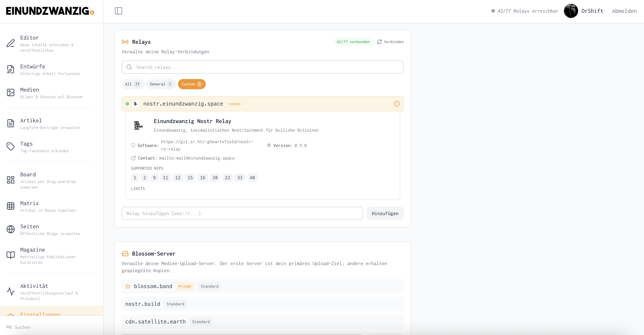Click the Blossom-Server drive icon
Image resolution: width=644 pixels, height=335 pixels.
[x=125, y=254]
